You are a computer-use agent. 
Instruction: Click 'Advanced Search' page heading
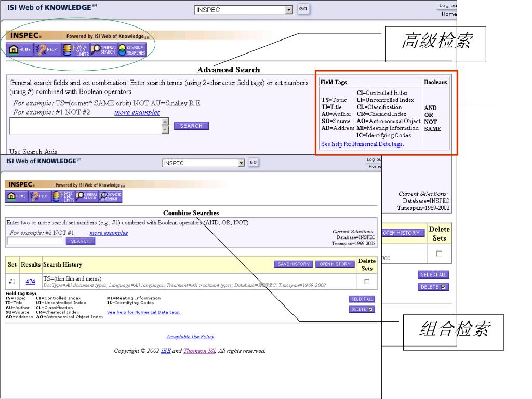coord(229,70)
